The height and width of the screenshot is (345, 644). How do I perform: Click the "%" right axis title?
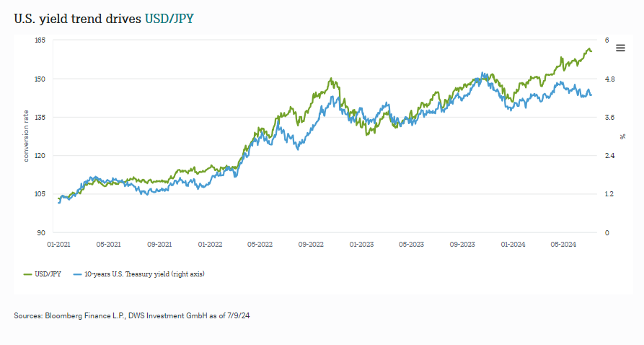(623, 136)
